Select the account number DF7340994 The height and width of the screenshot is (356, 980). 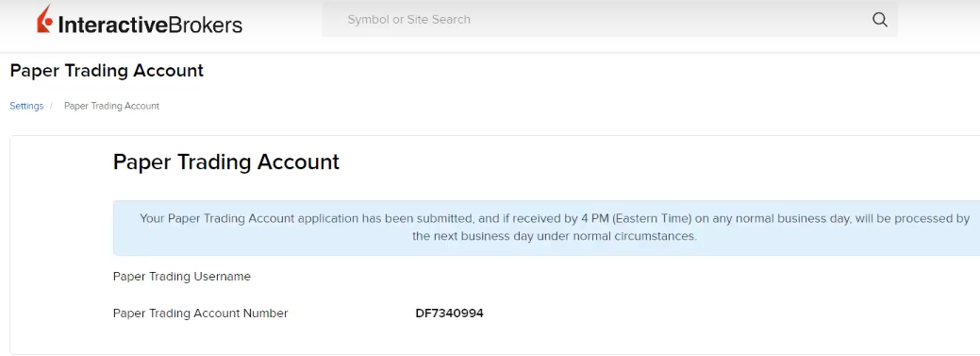(x=449, y=313)
